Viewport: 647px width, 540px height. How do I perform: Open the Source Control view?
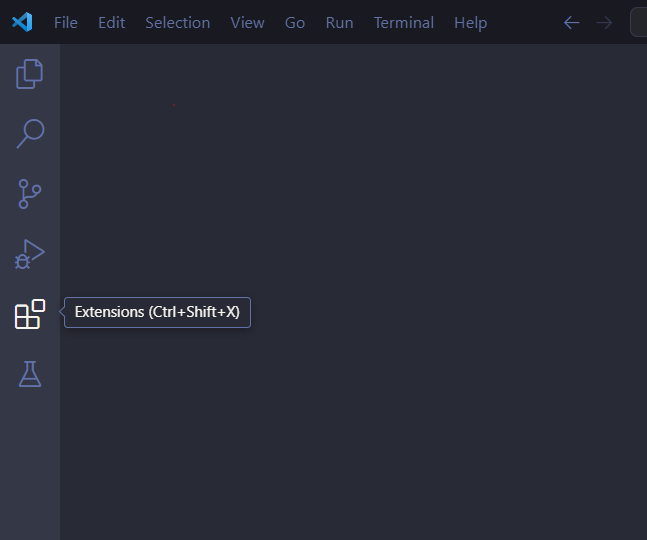30,194
